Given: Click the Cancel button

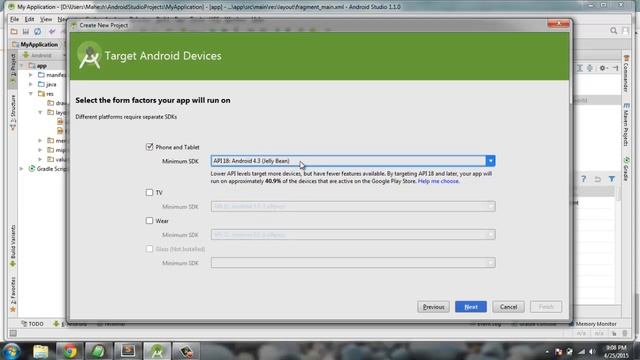Looking at the screenshot, I should pos(508,307).
